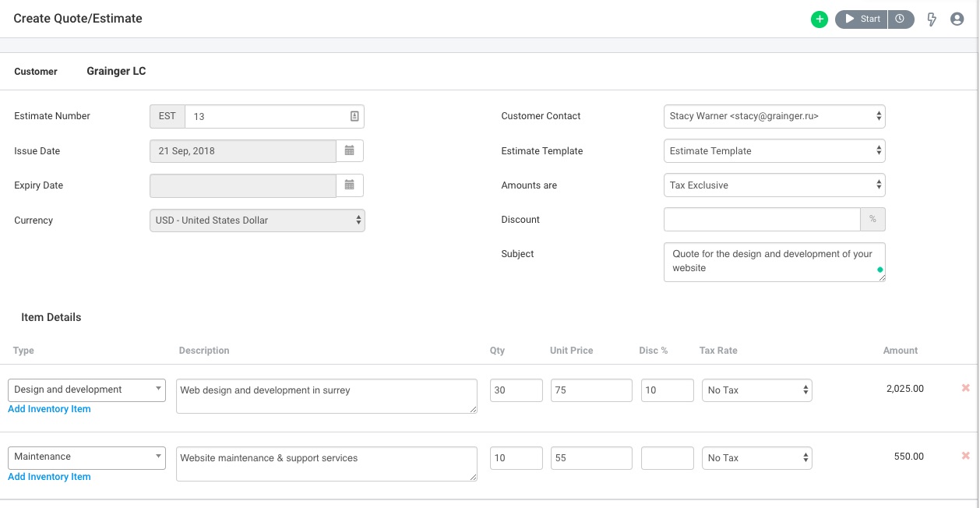Image resolution: width=980 pixels, height=508 pixels.
Task: Click the 550.00 amount value
Action: [x=909, y=456]
